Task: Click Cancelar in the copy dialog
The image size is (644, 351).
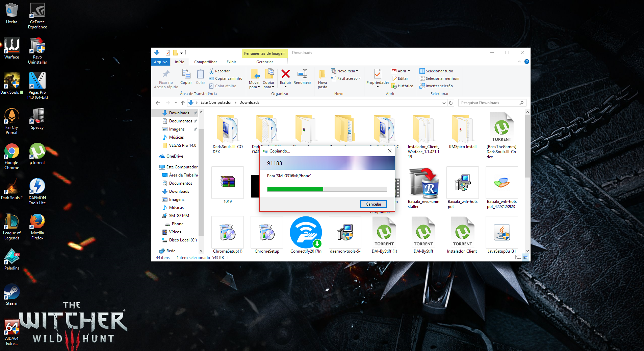Action: (x=373, y=204)
